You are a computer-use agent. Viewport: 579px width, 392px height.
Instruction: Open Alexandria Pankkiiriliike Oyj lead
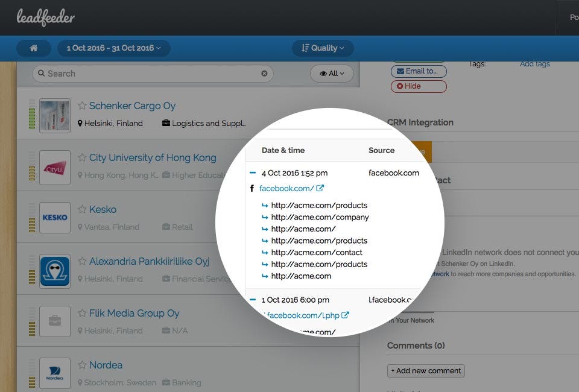(x=149, y=261)
